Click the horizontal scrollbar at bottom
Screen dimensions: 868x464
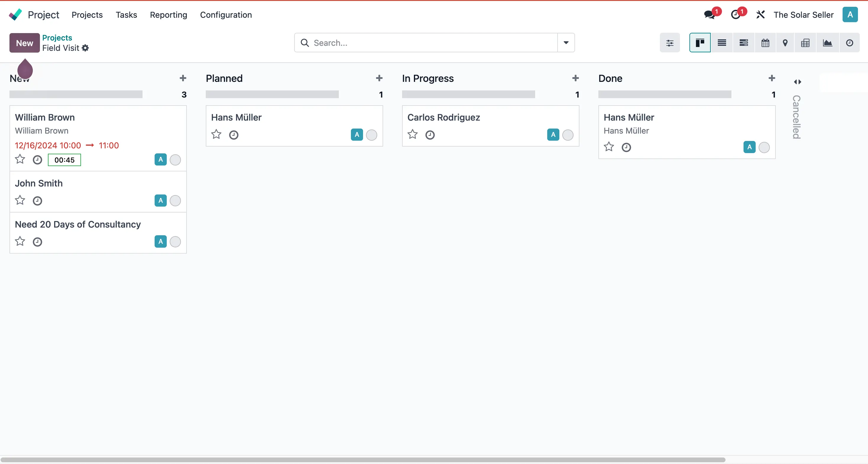coord(363,460)
